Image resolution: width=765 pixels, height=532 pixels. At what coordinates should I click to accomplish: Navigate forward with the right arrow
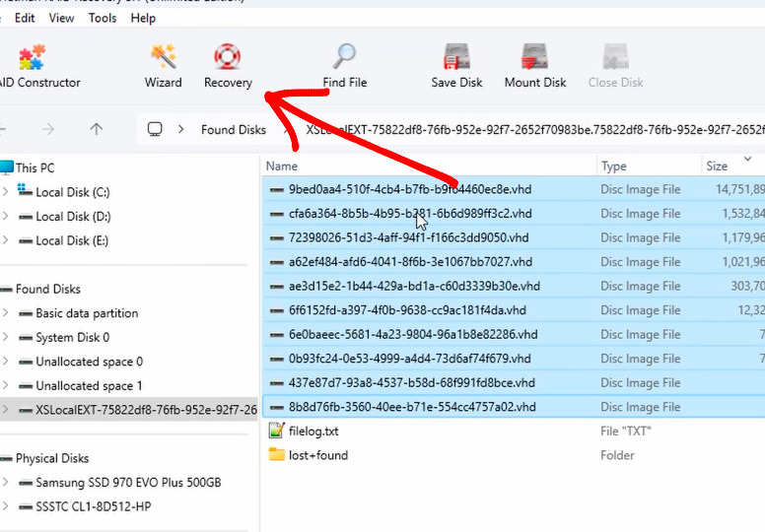point(47,129)
